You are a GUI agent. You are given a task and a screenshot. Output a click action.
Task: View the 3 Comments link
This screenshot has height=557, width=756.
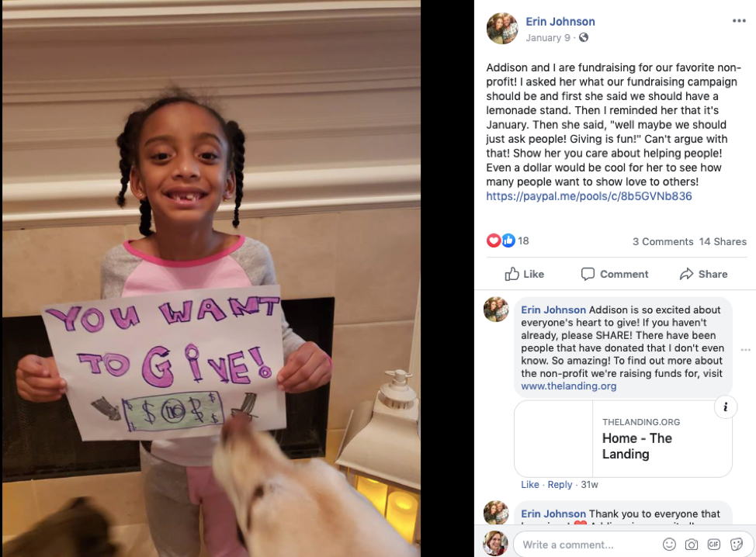[662, 241]
